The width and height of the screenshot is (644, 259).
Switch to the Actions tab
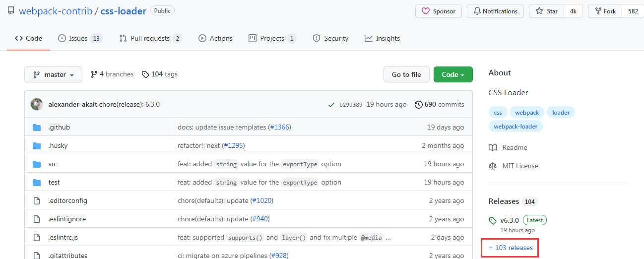point(215,38)
